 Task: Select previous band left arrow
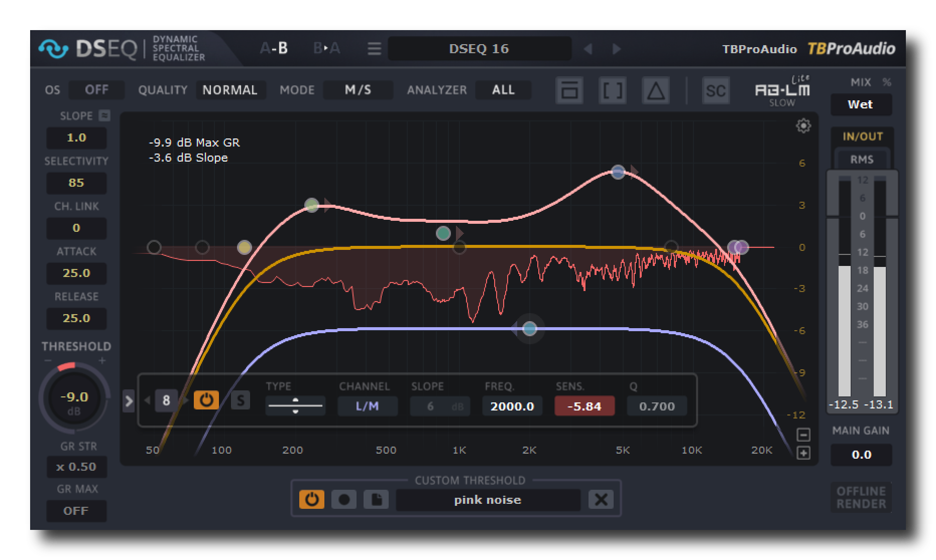tap(147, 400)
